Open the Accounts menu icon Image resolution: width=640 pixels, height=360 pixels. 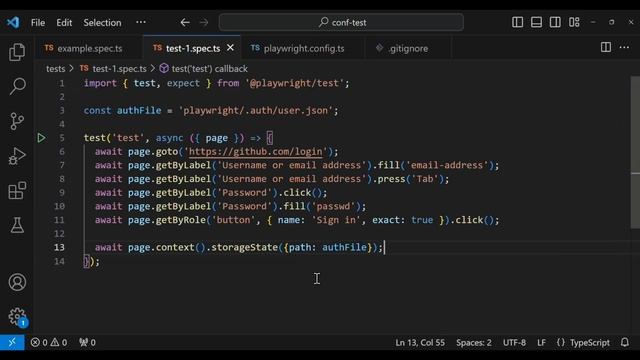tap(17, 282)
